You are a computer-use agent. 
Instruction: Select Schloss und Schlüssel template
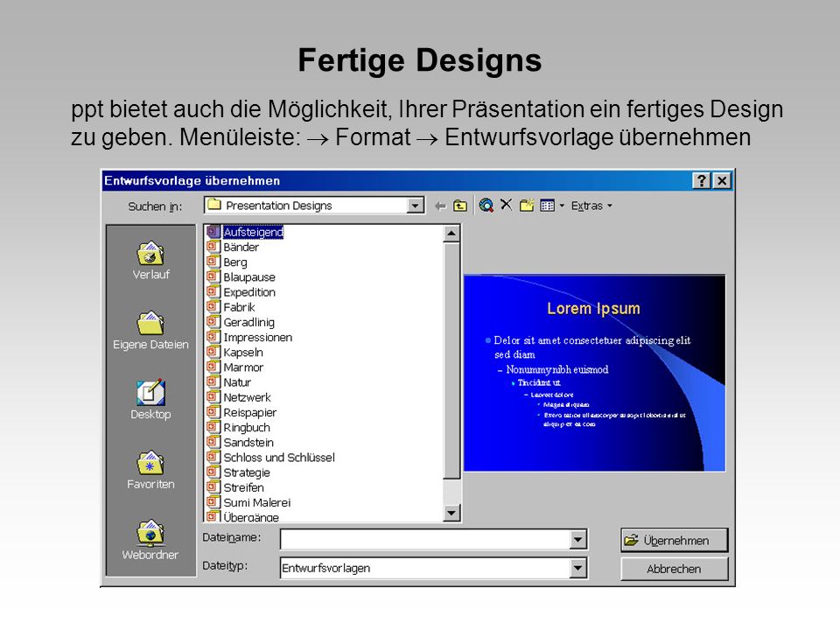[278, 457]
